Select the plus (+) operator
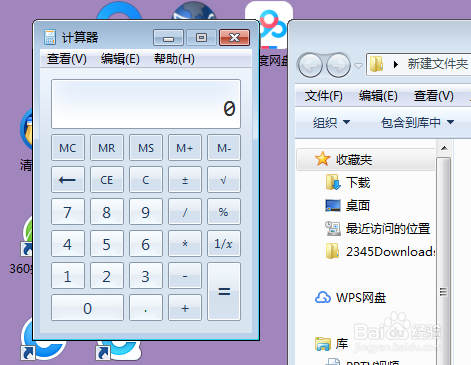 click(185, 308)
